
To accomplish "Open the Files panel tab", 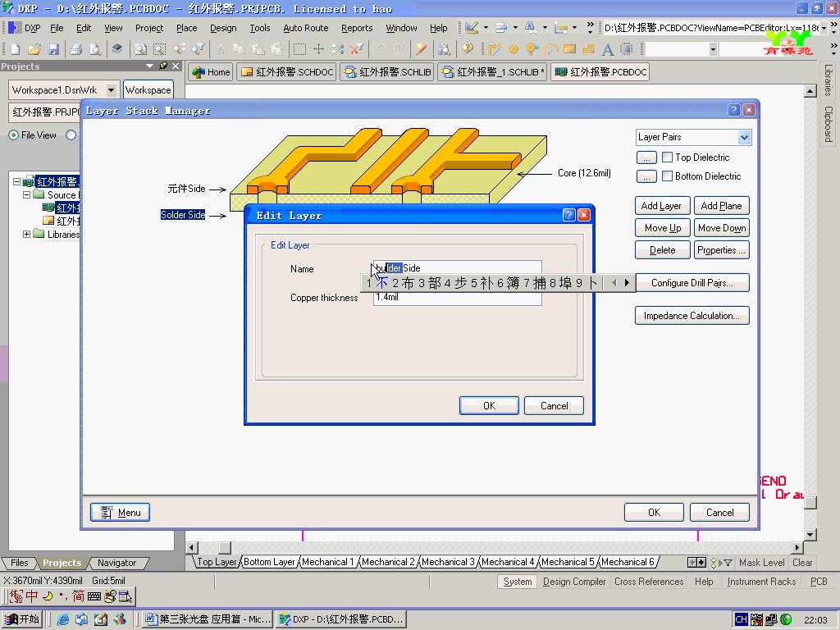I will point(20,563).
